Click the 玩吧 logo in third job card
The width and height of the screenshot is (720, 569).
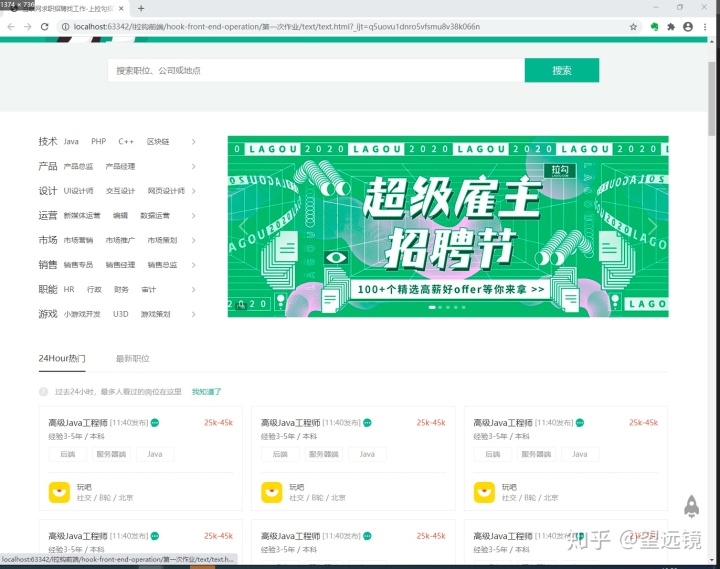[x=484, y=492]
